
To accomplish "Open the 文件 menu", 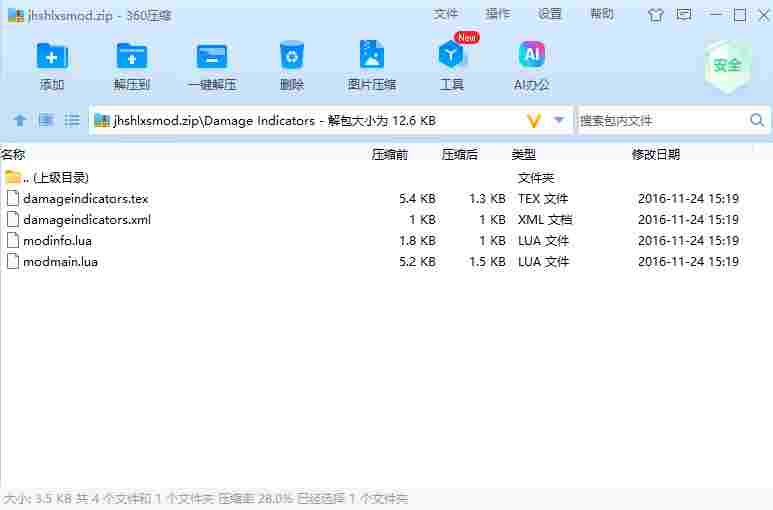I will 446,14.
